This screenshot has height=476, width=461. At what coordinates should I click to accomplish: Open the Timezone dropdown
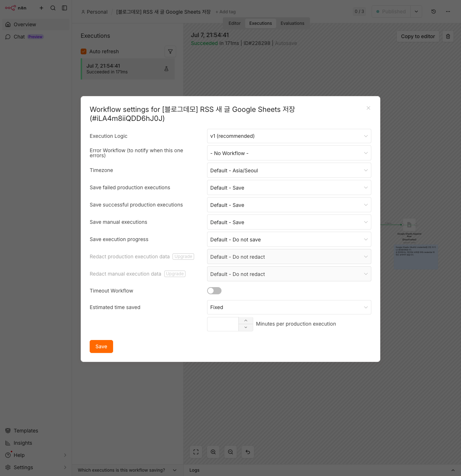289,171
